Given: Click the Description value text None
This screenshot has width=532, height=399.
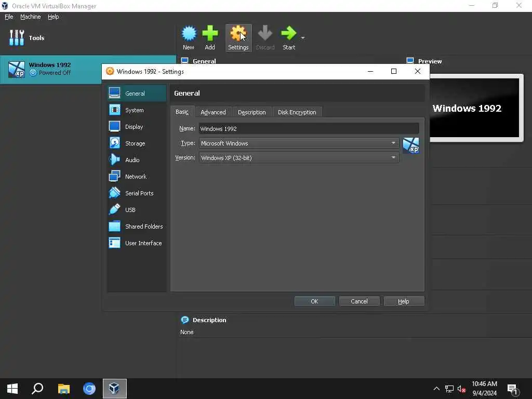Looking at the screenshot, I should click(187, 332).
